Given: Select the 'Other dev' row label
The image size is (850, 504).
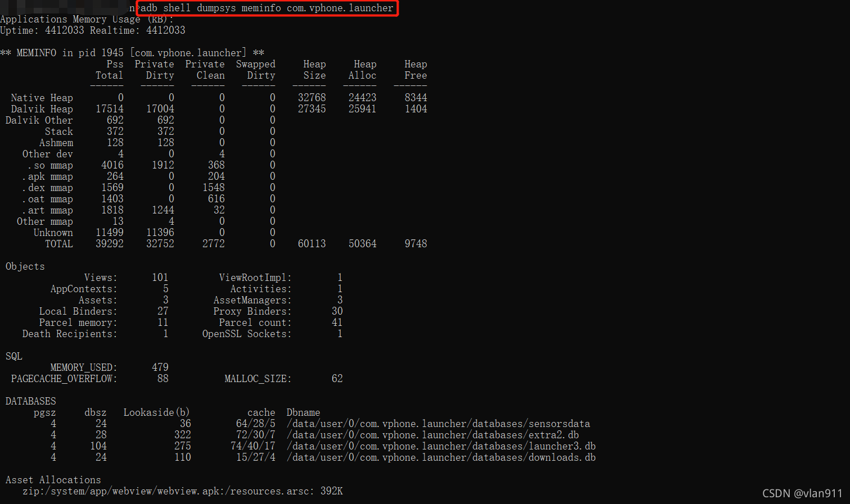Looking at the screenshot, I should 48,154.
